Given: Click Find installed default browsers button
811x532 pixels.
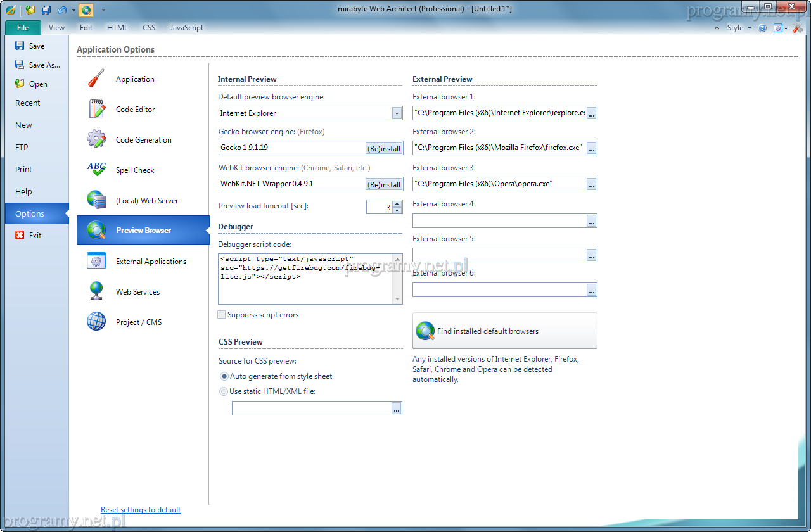Looking at the screenshot, I should click(504, 331).
